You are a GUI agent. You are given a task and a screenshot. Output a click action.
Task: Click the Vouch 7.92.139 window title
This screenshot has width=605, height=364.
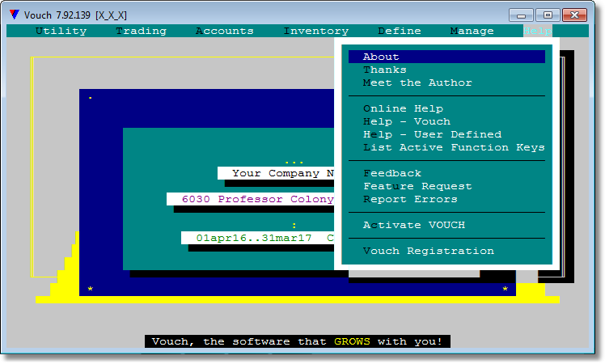coord(75,15)
